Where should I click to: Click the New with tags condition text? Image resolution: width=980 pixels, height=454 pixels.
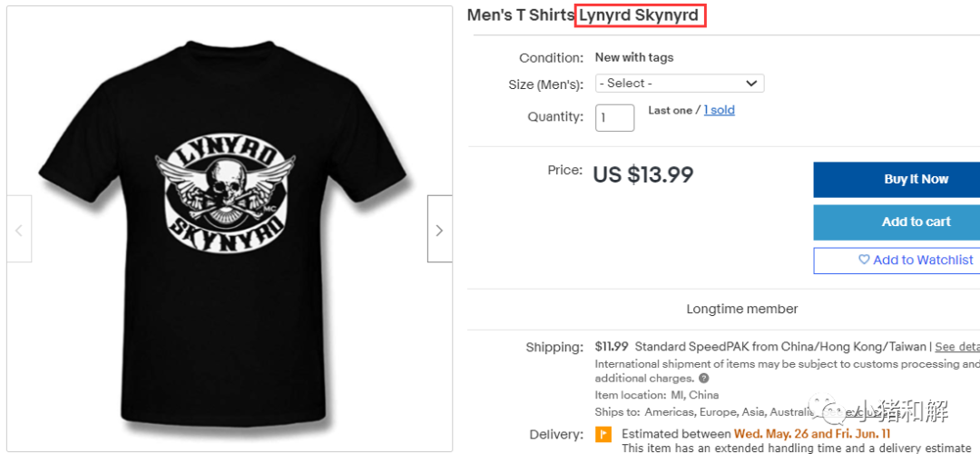tap(634, 57)
